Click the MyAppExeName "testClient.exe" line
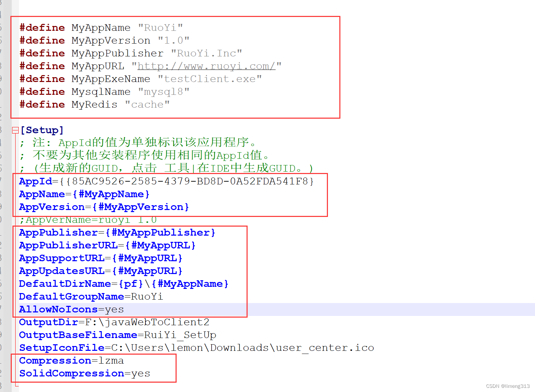 pos(141,79)
